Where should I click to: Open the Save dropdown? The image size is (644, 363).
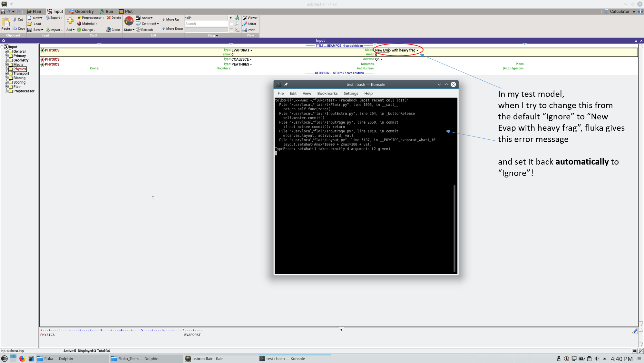(x=35, y=30)
